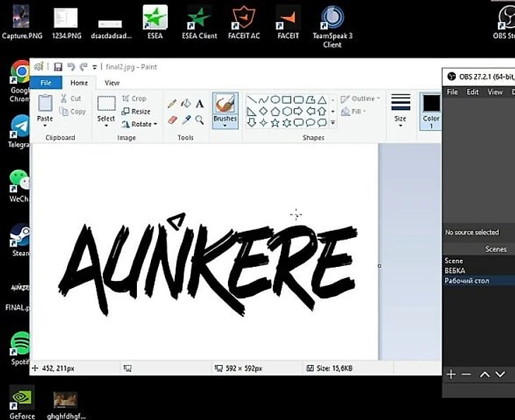Click the Resize button
515x420 pixels.
tap(136, 112)
